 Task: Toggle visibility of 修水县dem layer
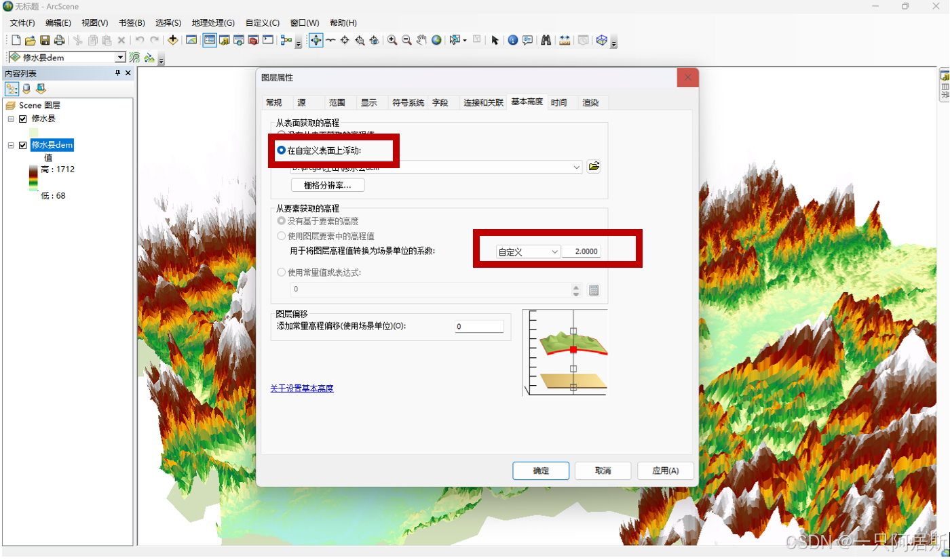point(23,145)
